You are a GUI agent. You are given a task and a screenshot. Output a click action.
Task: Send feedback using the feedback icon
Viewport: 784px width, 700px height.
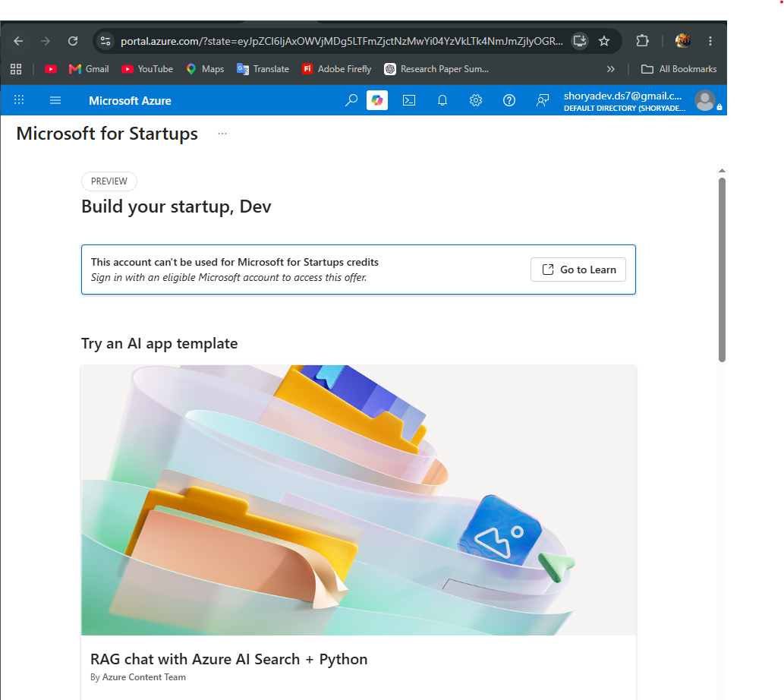click(543, 100)
